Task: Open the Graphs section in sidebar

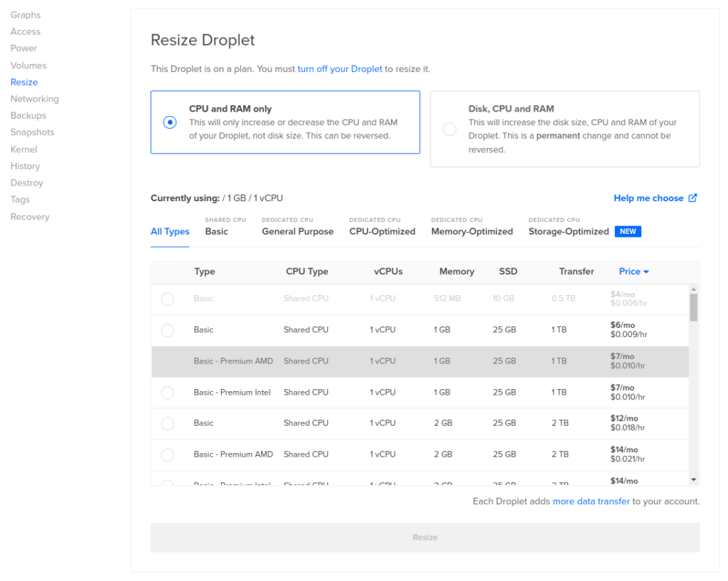Action: pyautogui.click(x=26, y=15)
